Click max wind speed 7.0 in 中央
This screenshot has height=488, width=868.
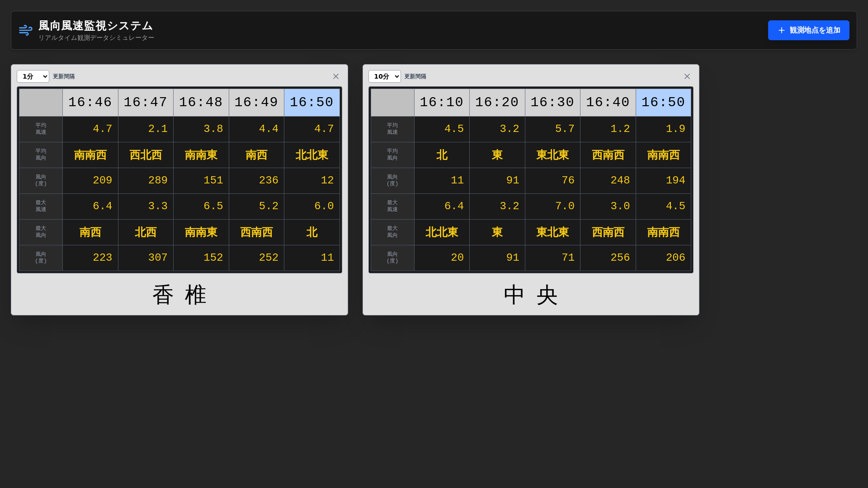point(552,206)
